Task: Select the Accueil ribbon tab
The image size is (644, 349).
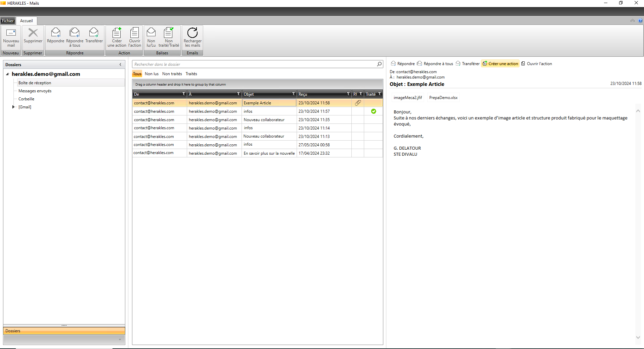Action: coord(27,21)
